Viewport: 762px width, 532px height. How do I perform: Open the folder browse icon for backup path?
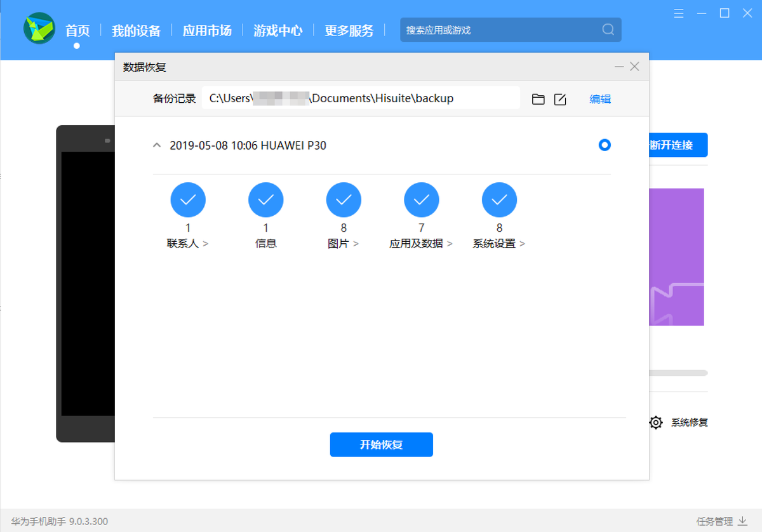coord(538,99)
